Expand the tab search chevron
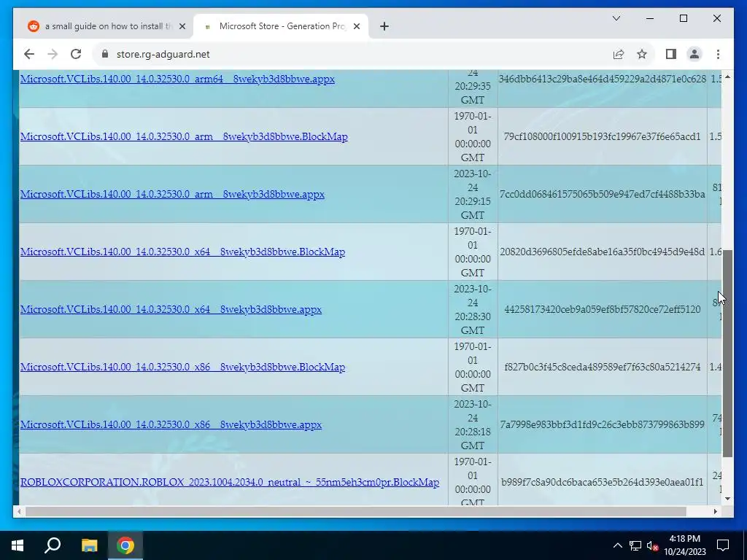Screen dimensions: 747x560 (616, 18)
